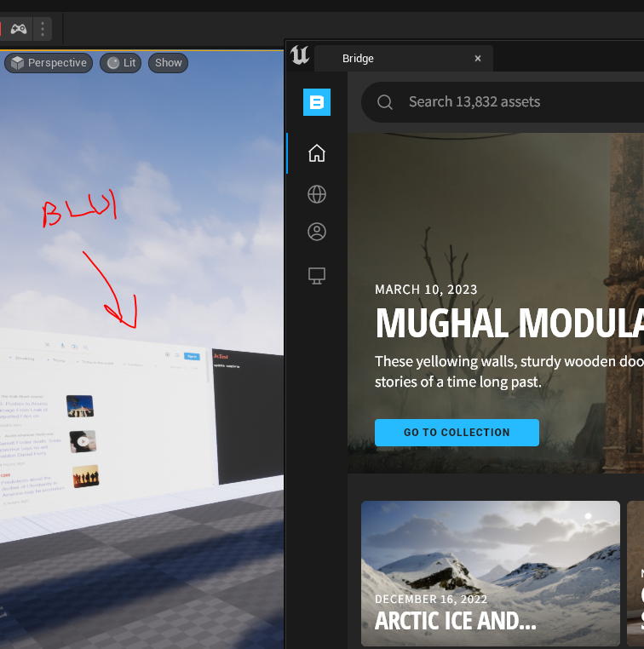The image size is (644, 649).
Task: Click the GO TO COLLECTION button
Action: [457, 433]
